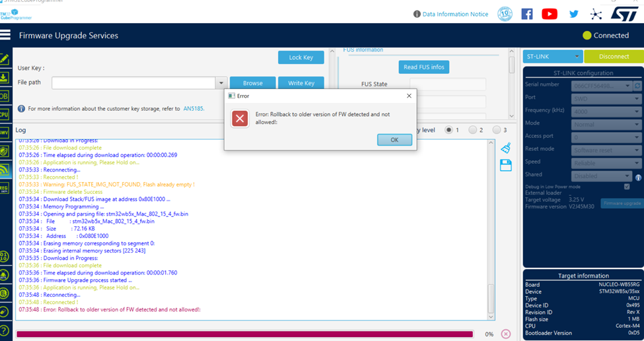Open the ST-LINK interface dropdown
Image resolution: width=644 pixels, height=341 pixels.
click(553, 57)
